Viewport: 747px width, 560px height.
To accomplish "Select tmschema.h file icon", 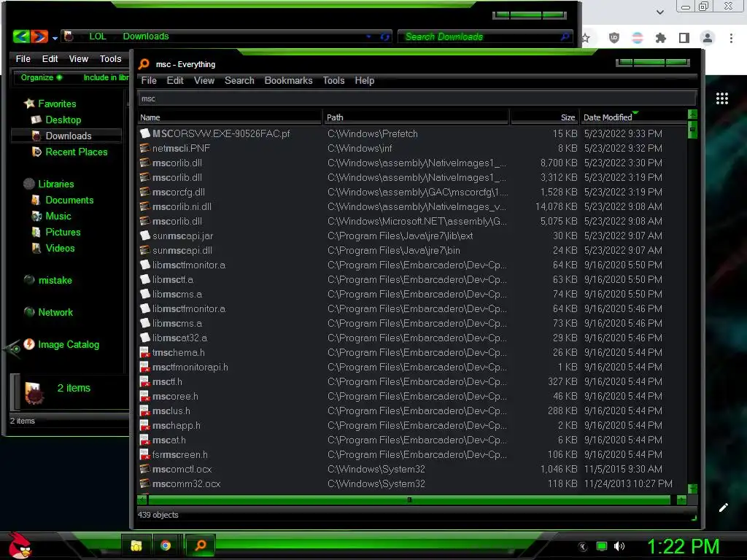I will coord(145,352).
